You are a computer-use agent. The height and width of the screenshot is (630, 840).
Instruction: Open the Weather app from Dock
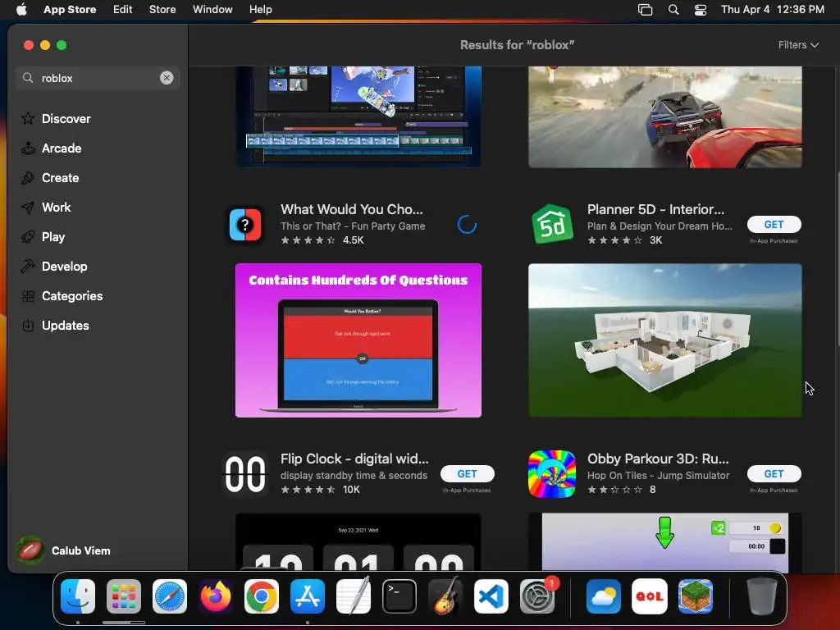[x=604, y=596]
